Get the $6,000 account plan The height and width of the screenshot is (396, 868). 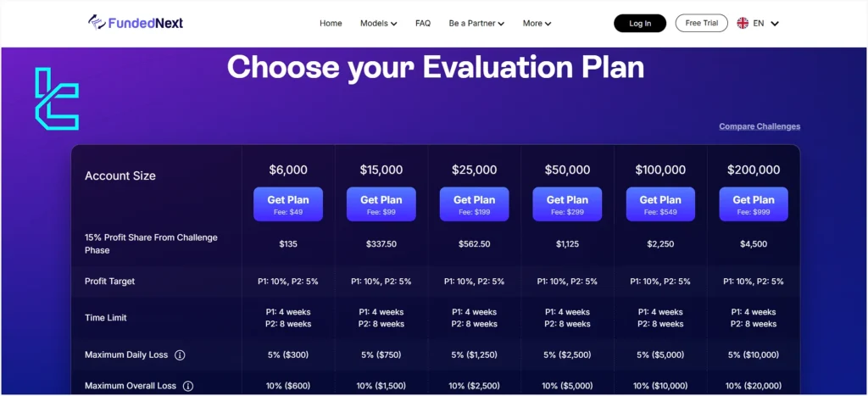point(288,204)
